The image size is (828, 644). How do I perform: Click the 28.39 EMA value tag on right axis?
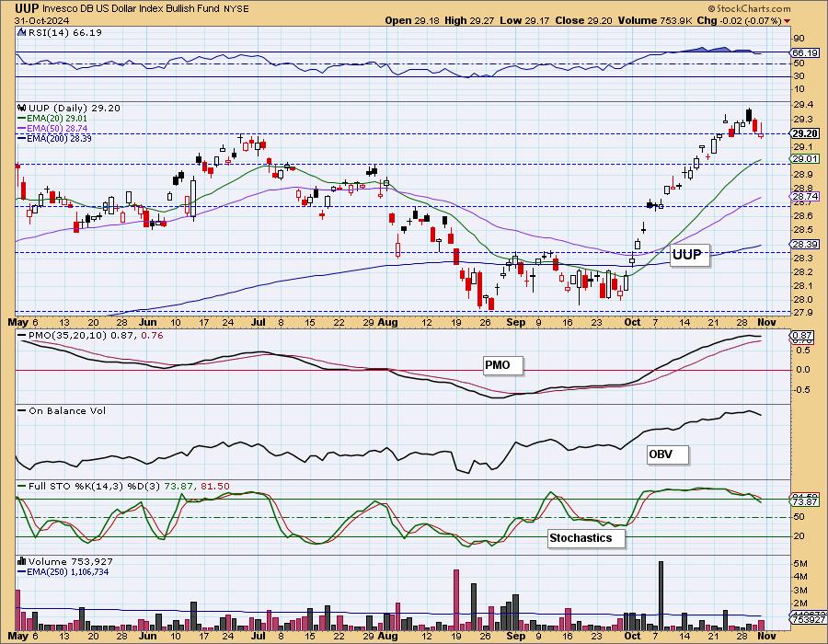click(806, 244)
